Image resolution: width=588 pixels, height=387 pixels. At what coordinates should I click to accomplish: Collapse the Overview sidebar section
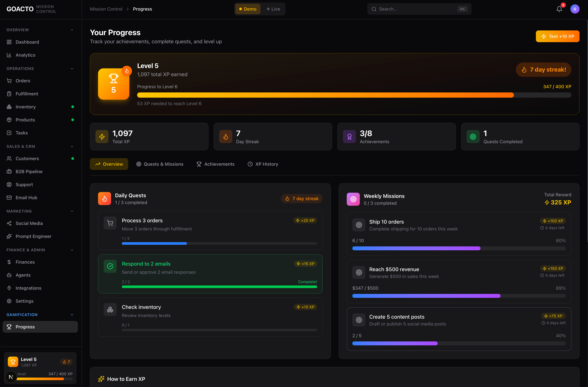point(72,30)
